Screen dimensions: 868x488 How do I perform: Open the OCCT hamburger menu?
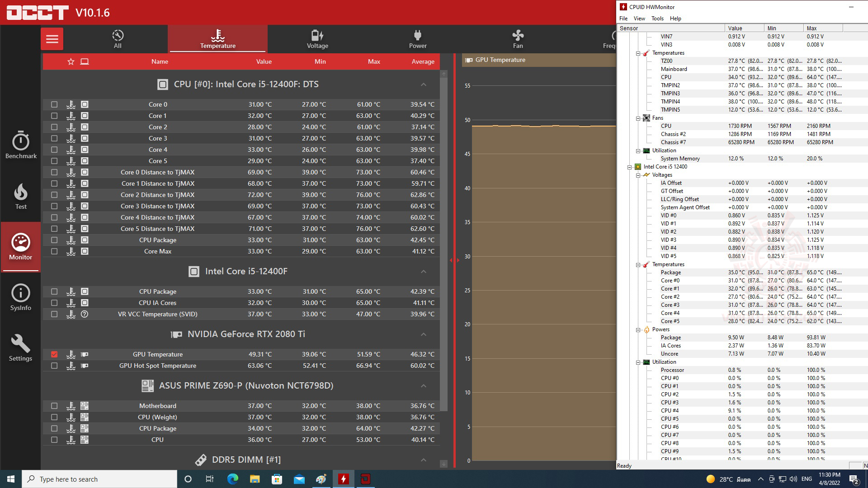(52, 39)
